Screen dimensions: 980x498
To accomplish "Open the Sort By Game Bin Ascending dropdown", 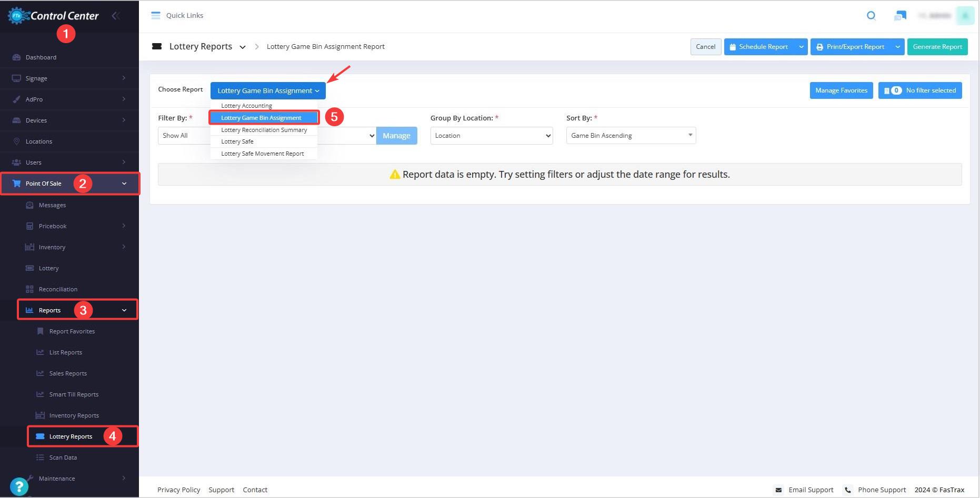I will pos(631,136).
